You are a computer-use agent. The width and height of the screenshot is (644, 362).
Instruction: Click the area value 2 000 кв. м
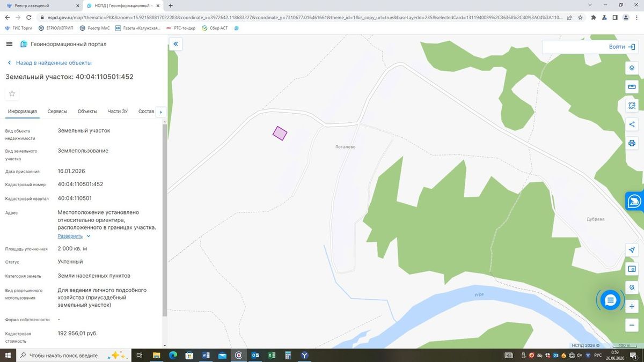(x=72, y=248)
